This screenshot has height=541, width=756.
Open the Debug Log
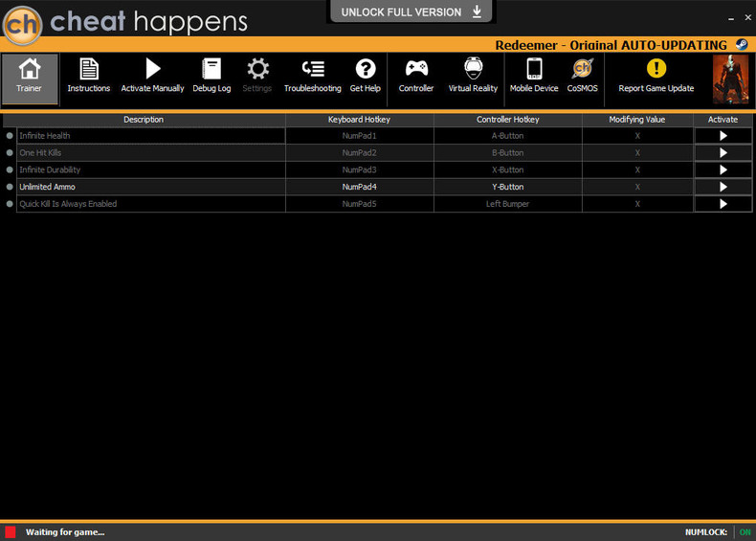coord(211,76)
